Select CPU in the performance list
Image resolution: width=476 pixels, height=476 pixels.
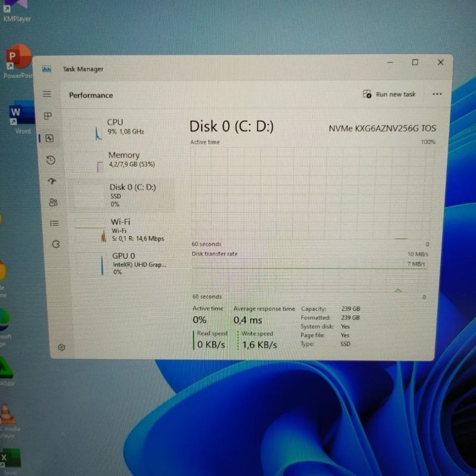pyautogui.click(x=125, y=127)
